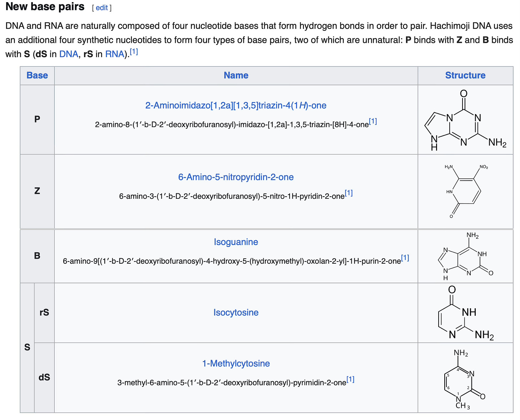Open the 1-Methylcytosine article link

pos(236,363)
